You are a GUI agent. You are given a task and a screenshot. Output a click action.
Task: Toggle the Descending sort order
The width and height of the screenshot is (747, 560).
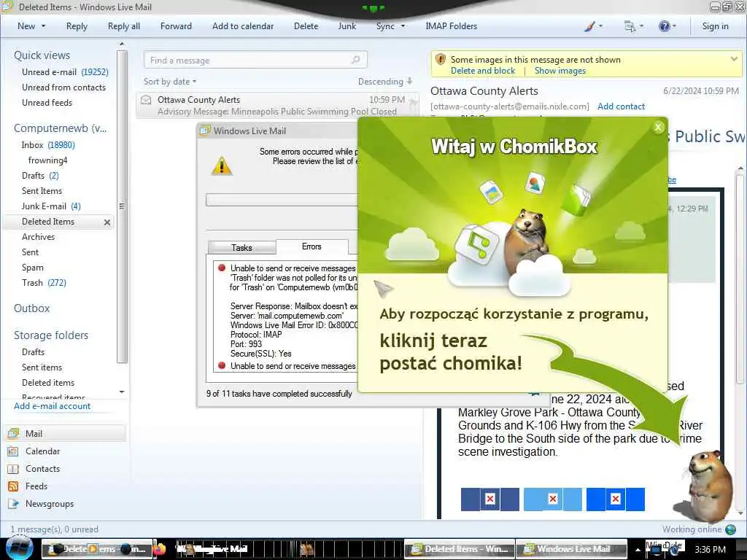385,82
